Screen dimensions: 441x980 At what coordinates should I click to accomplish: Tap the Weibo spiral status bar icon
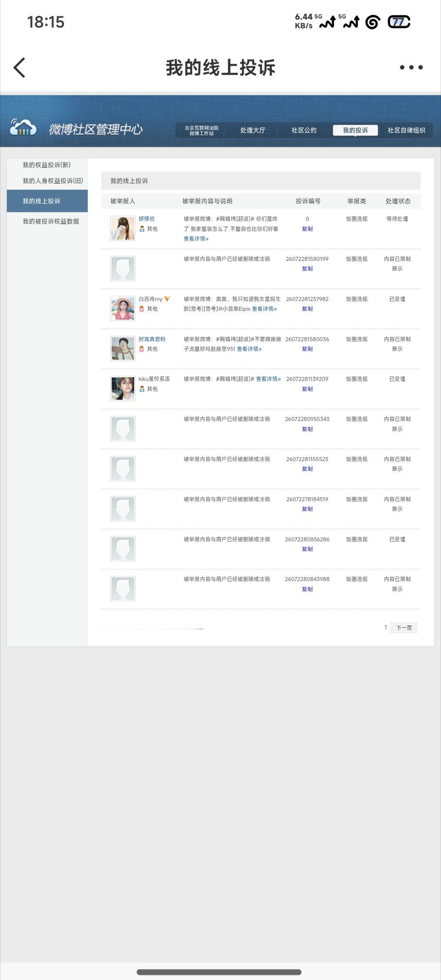pyautogui.click(x=372, y=22)
